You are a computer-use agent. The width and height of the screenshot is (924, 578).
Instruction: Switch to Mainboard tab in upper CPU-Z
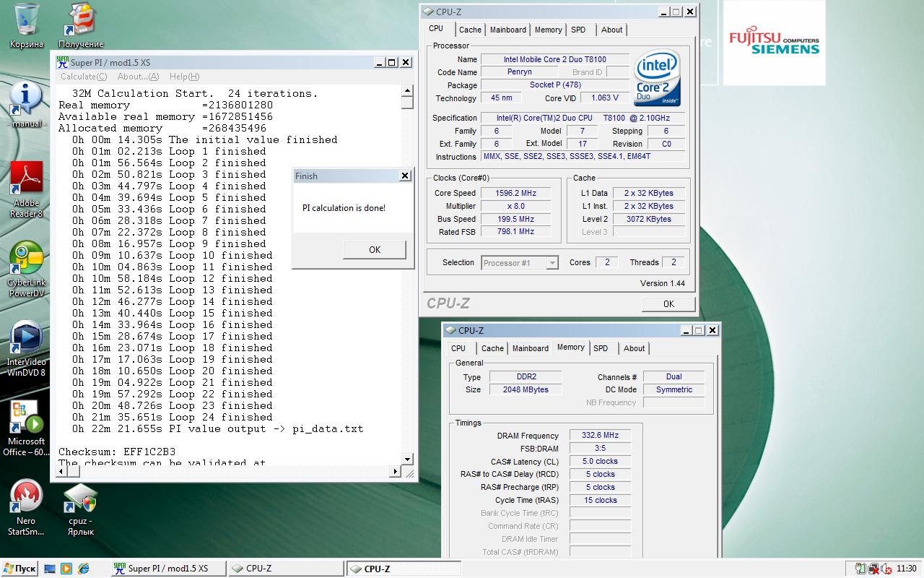pyautogui.click(x=508, y=30)
